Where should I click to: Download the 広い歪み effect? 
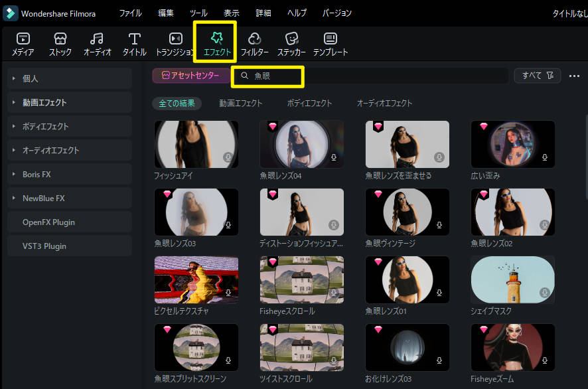pyautogui.click(x=545, y=157)
